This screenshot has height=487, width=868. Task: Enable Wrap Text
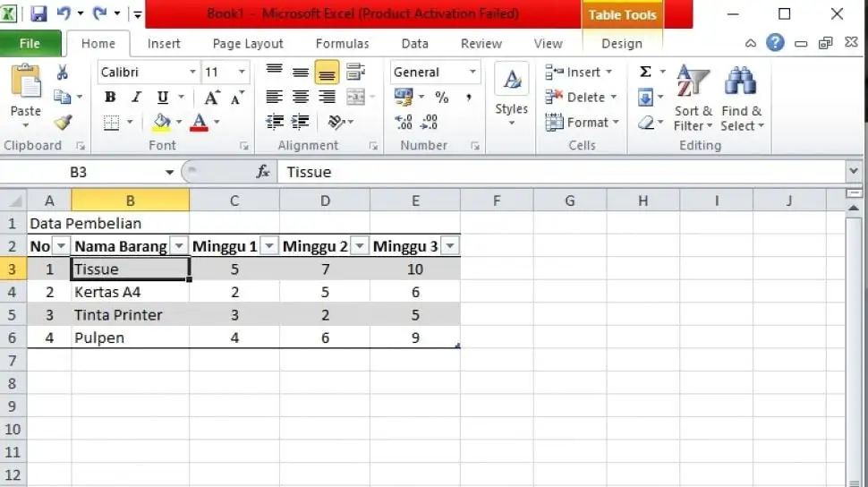pos(355,72)
